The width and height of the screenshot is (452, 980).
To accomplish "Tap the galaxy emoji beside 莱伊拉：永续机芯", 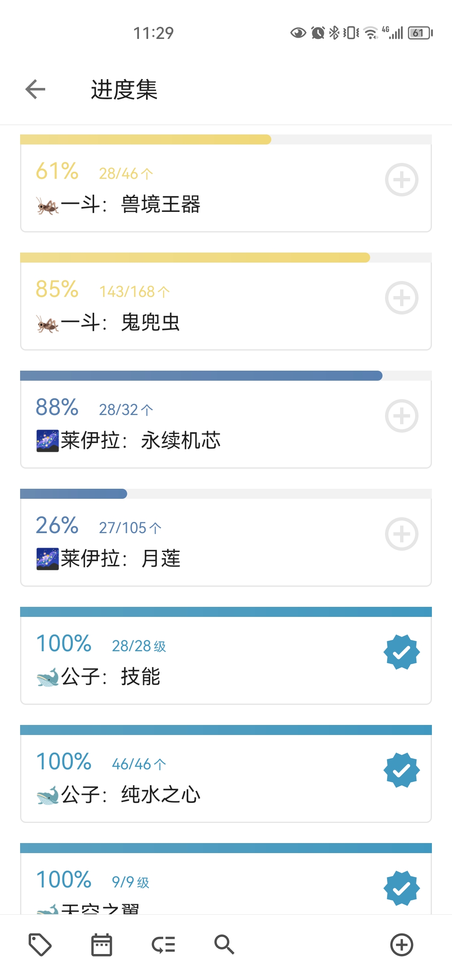I will (48, 441).
